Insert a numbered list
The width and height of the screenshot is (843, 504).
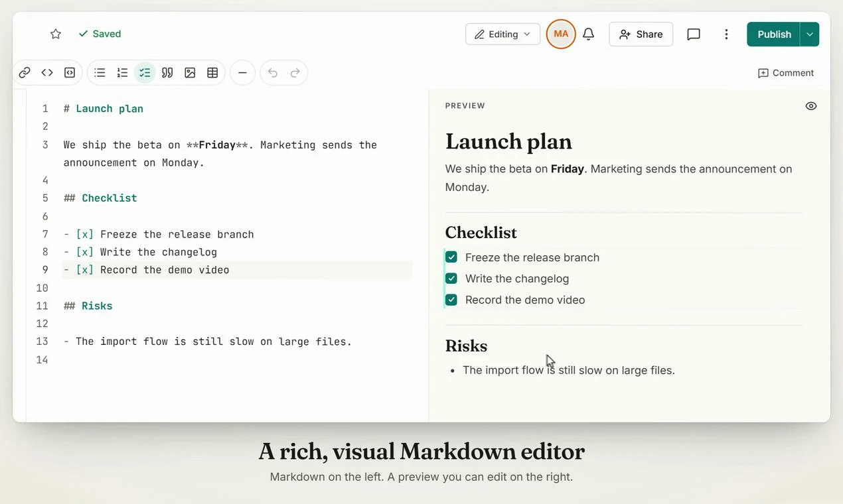[x=122, y=73]
